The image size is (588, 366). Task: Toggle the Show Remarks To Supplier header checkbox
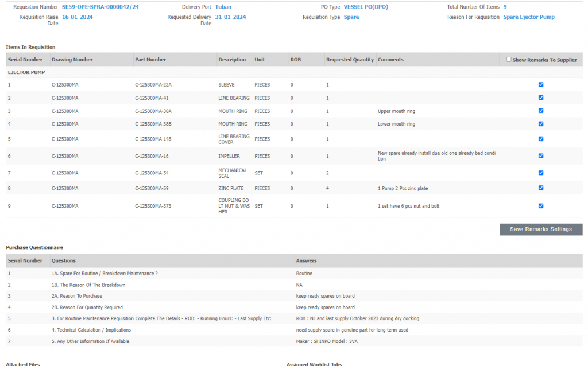[x=509, y=60]
